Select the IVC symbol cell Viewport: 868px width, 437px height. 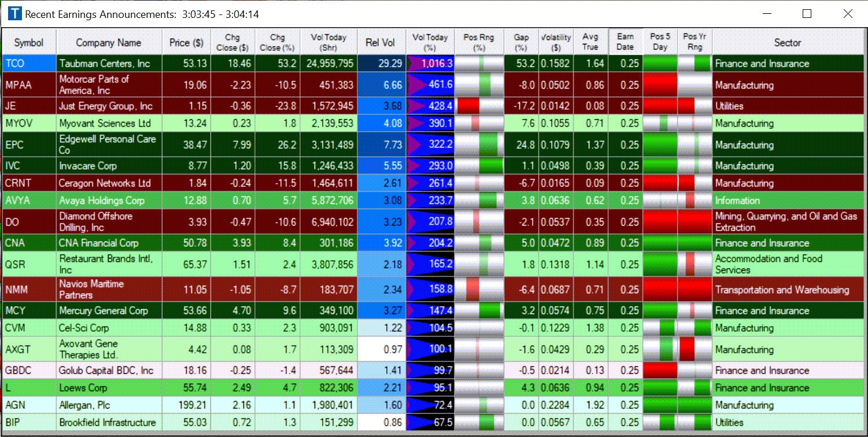coord(29,166)
